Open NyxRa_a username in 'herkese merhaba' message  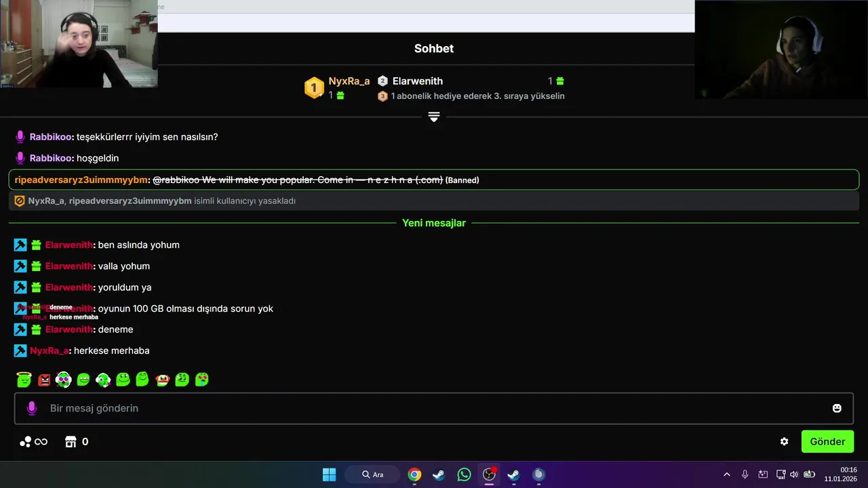click(x=50, y=350)
